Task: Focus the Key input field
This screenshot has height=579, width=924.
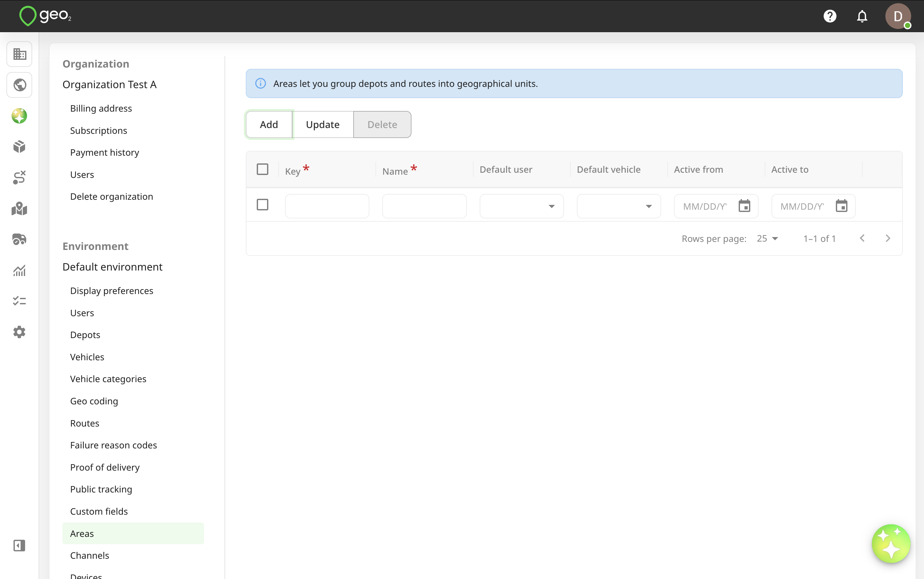Action: pos(327,206)
